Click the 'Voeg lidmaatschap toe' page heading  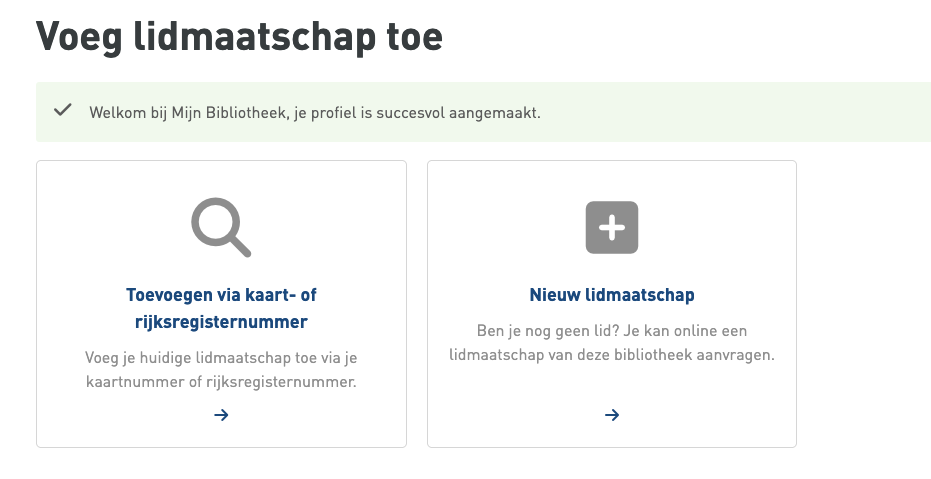coord(239,37)
